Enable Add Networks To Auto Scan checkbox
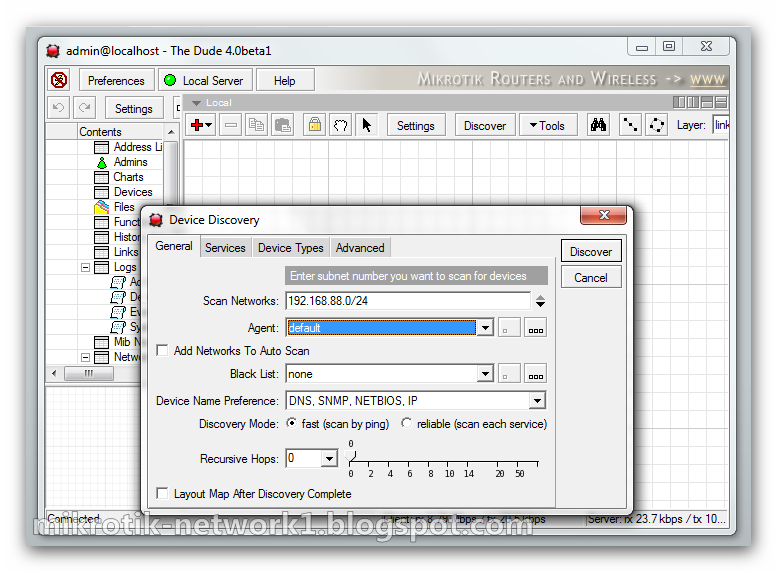This screenshot has width=777, height=572. tap(162, 350)
